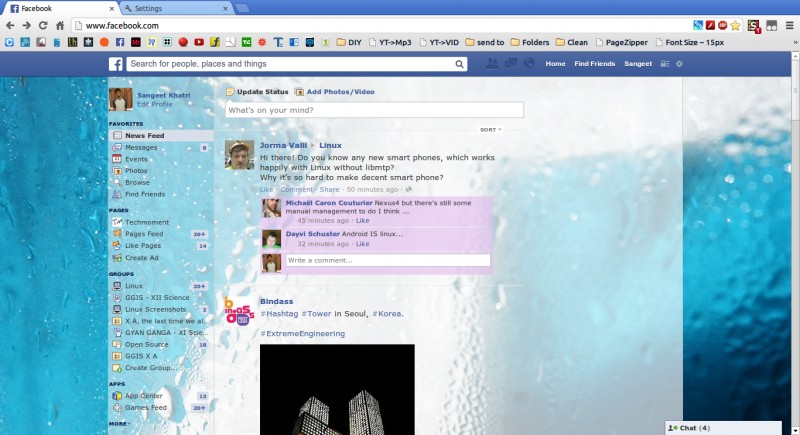This screenshot has height=435, width=800.
Task: Click the What's on your mind field
Action: point(374,110)
